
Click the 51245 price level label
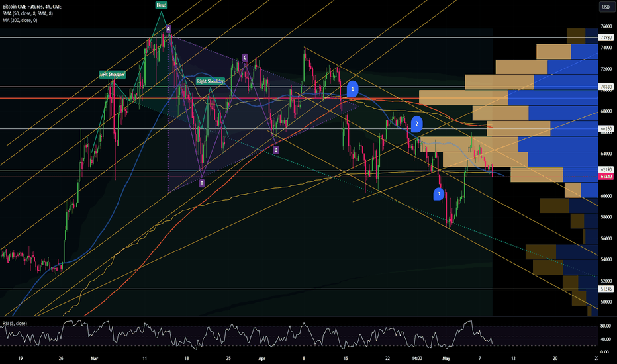coord(605,289)
